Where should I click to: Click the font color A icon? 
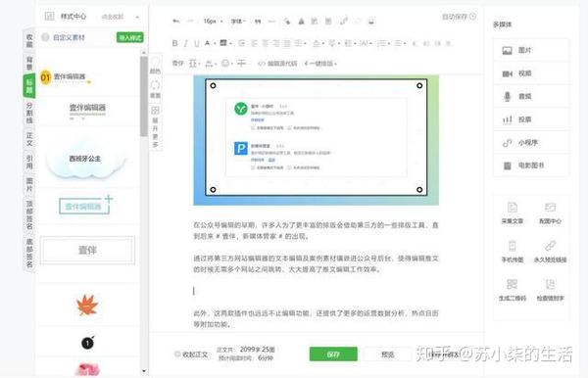click(x=207, y=43)
